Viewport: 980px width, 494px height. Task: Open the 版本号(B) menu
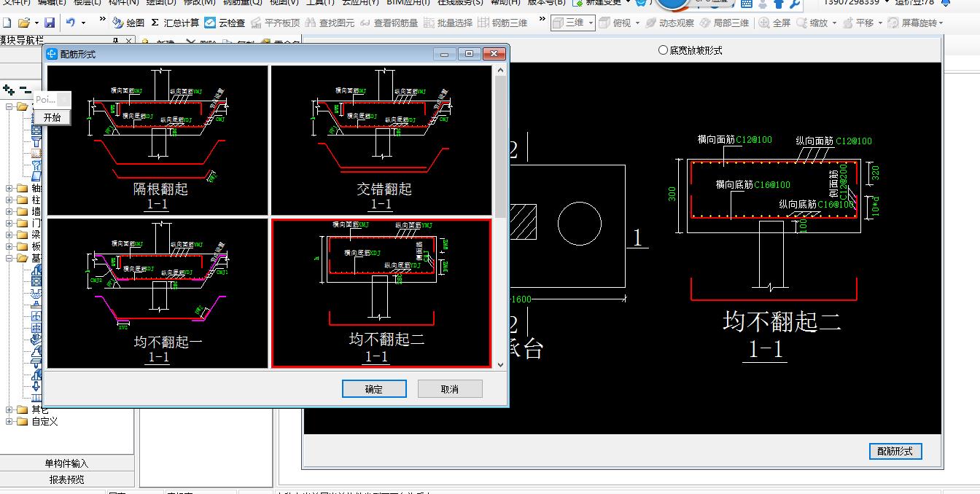(547, 3)
